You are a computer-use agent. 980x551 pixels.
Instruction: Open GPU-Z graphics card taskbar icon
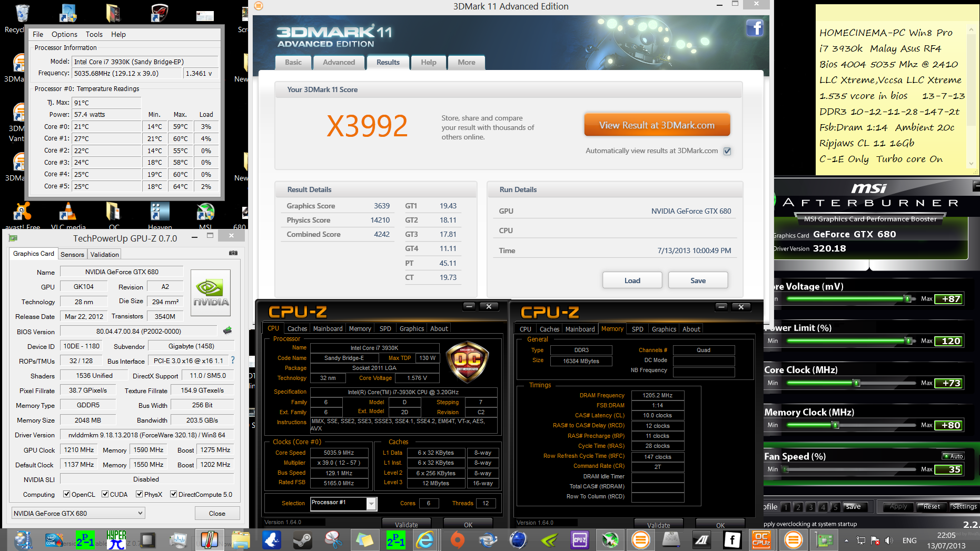pos(824,540)
